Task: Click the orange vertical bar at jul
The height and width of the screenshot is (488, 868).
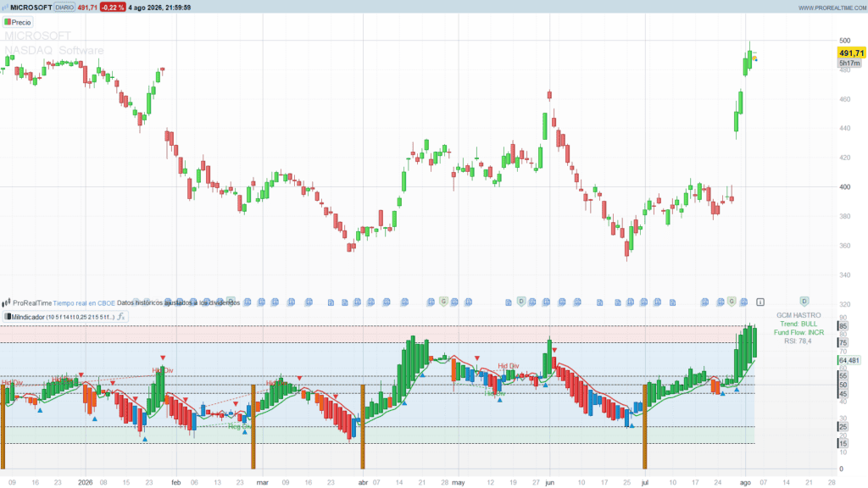Action: [x=645, y=427]
